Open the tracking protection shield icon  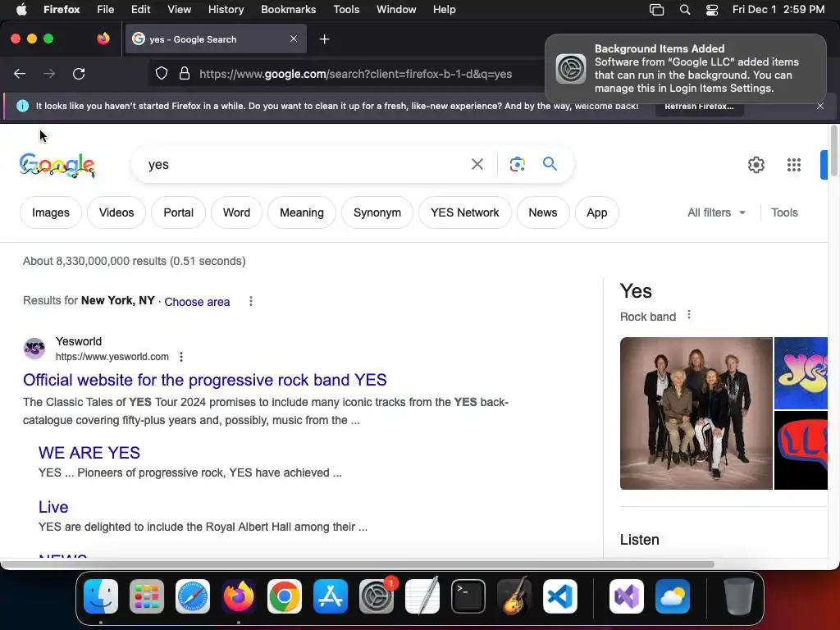pos(162,73)
